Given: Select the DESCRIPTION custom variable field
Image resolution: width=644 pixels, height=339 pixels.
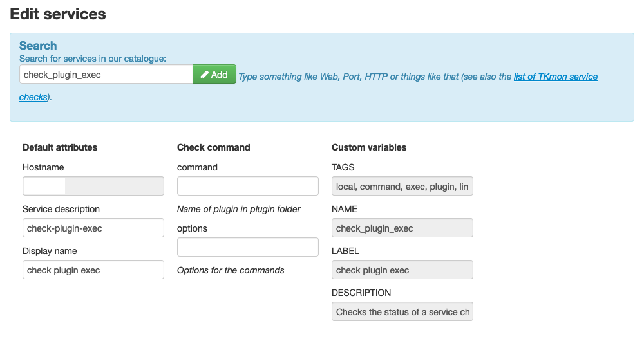Looking at the screenshot, I should [x=402, y=311].
